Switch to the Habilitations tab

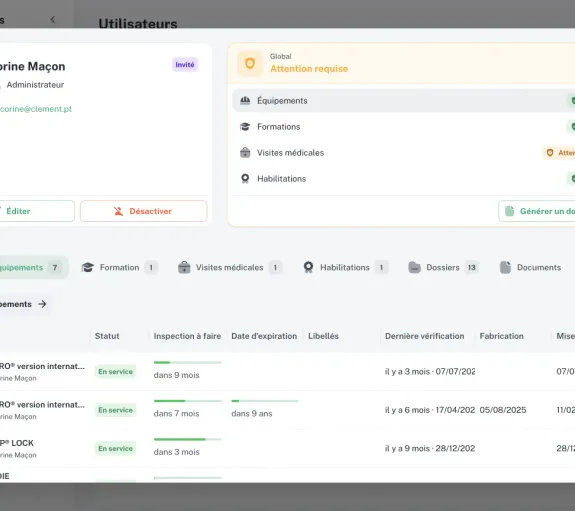[345, 267]
